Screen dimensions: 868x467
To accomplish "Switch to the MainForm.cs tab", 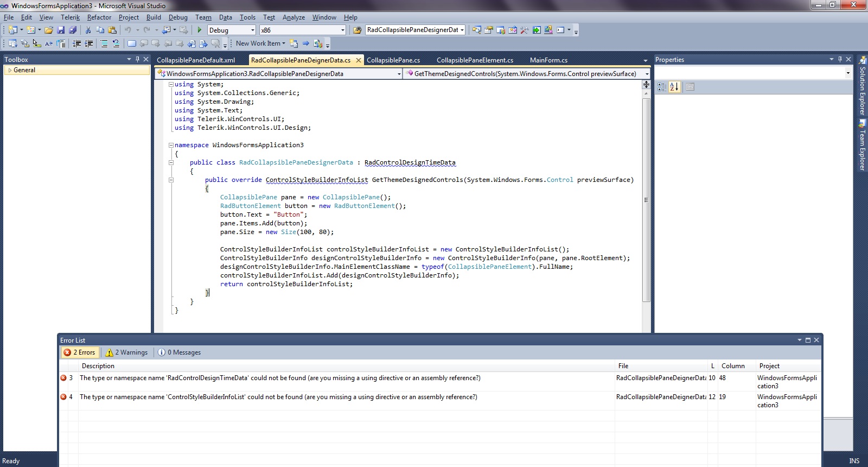I will click(548, 60).
